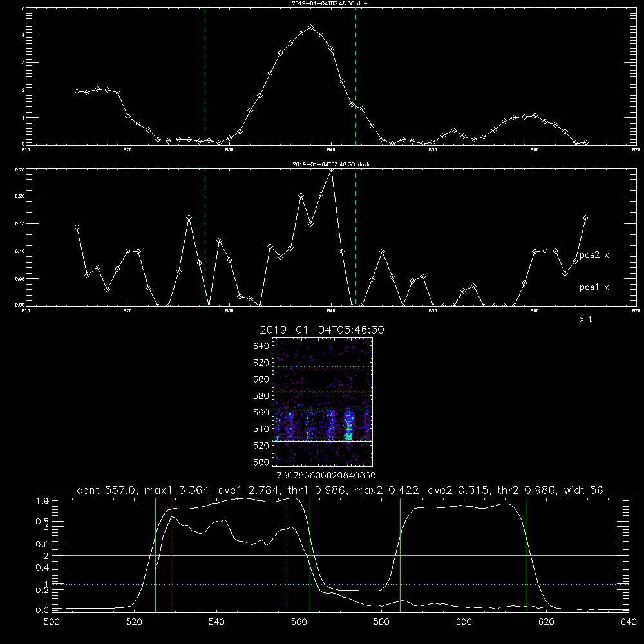The image size is (644, 644).
Task: Click the x-axis label 640 on bottom plot
Action: (629, 622)
